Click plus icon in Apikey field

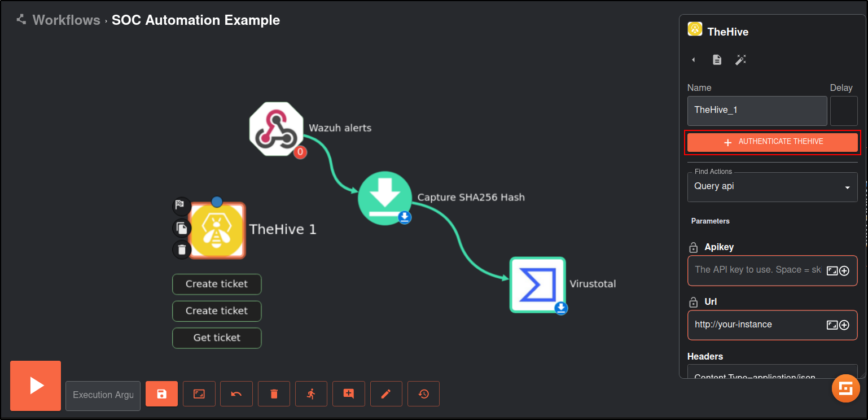pyautogui.click(x=844, y=271)
